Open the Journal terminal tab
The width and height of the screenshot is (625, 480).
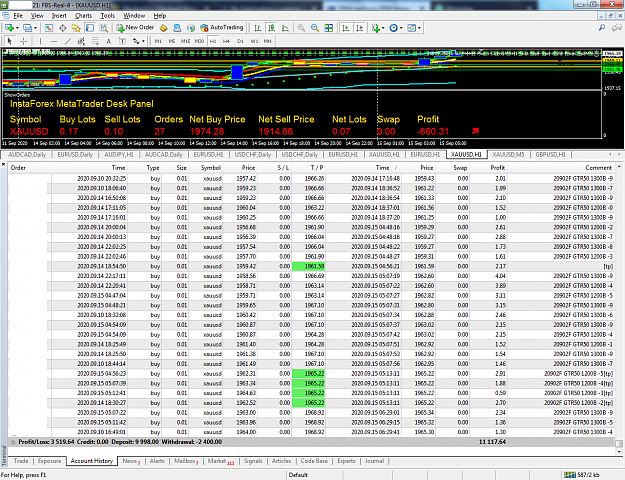click(374, 461)
